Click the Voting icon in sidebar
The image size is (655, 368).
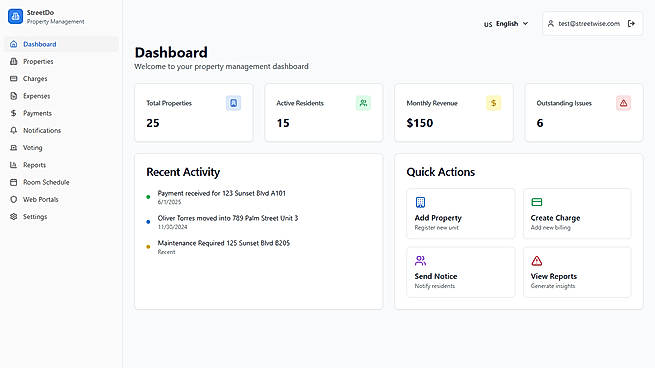coord(14,147)
